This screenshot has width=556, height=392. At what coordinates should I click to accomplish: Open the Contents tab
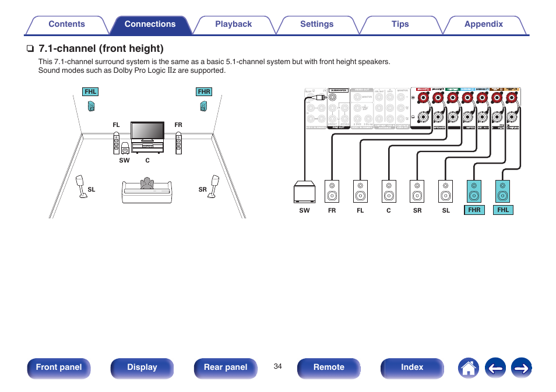(x=66, y=24)
